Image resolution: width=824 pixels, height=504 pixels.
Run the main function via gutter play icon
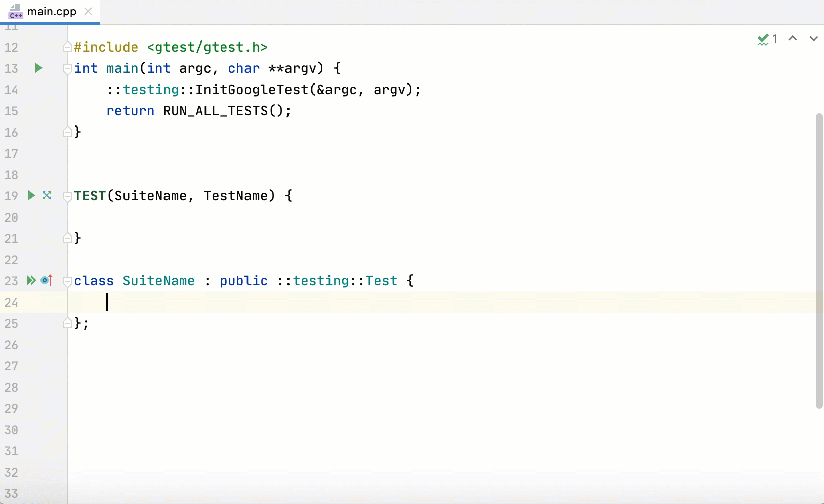coord(38,68)
